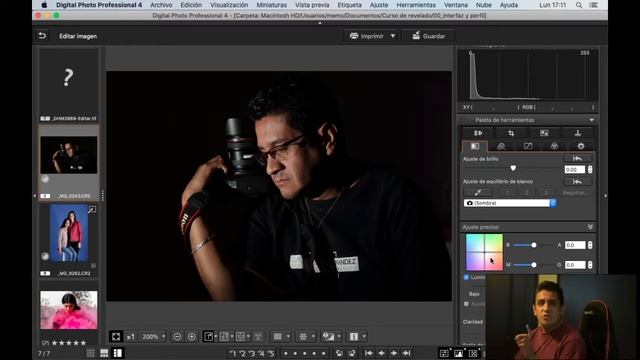The image size is (640, 360).
Task: Click the zoom in plus icon
Action: pyautogui.click(x=192, y=336)
